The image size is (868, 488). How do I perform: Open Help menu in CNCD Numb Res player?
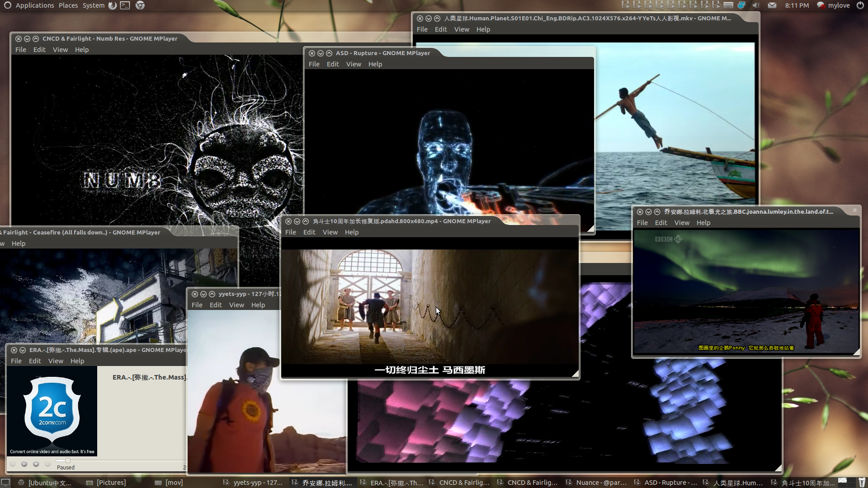point(82,50)
